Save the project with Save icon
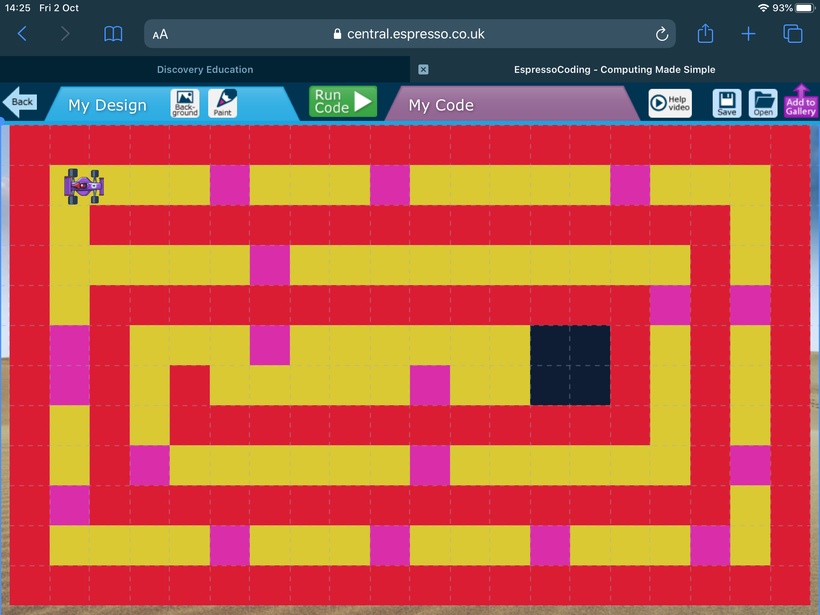820x615 pixels. point(727,103)
